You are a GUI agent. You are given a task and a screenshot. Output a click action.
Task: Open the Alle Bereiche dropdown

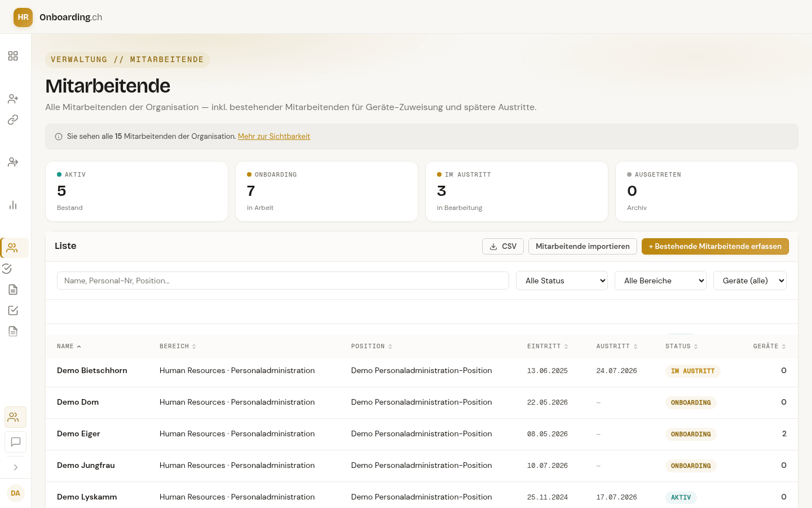[660, 281]
